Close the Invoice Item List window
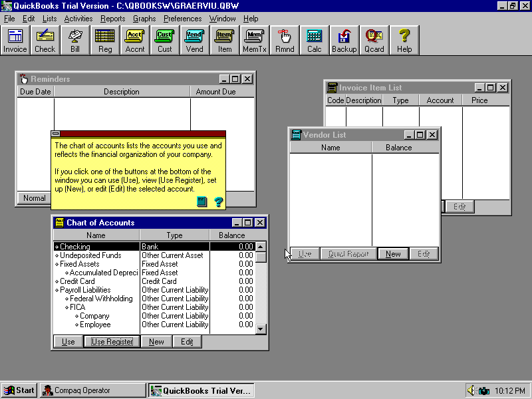The image size is (532, 399). coord(503,88)
